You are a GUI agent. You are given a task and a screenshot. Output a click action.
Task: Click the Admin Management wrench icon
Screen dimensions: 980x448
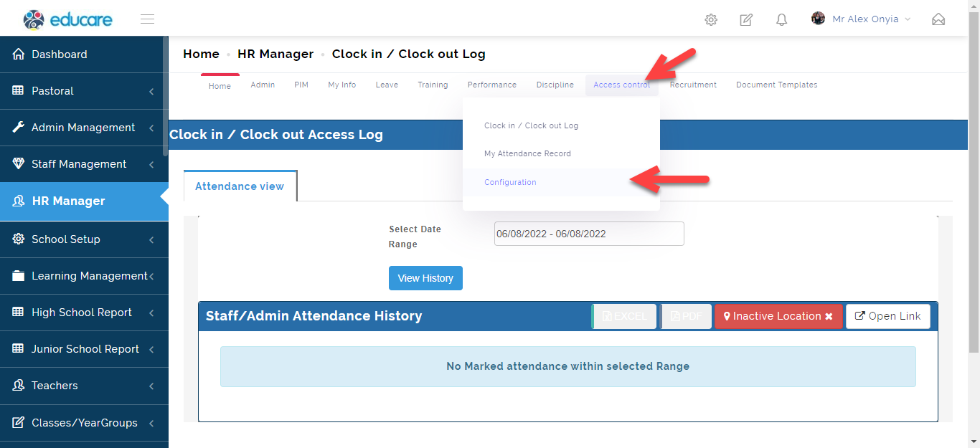[x=19, y=127]
